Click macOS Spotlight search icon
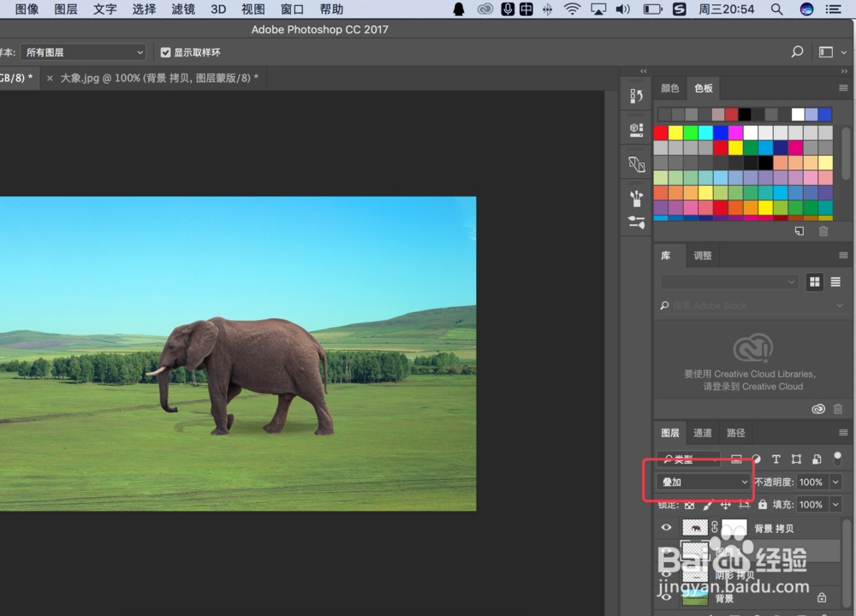 [777, 9]
